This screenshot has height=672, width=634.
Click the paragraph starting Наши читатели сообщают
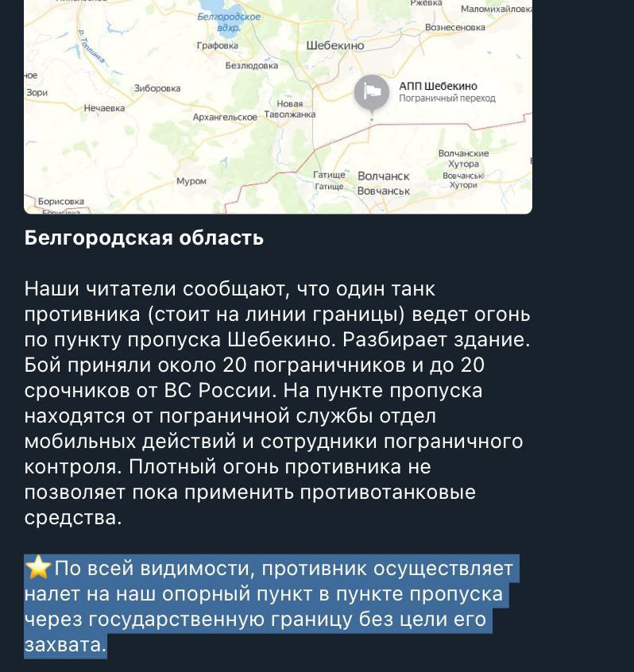[277, 403]
